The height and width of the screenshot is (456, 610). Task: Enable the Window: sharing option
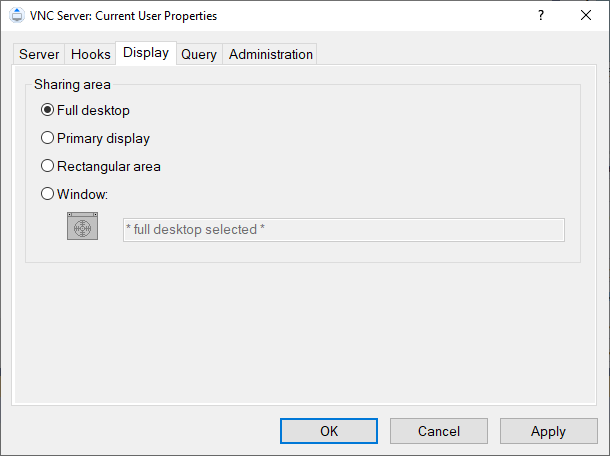[47, 194]
